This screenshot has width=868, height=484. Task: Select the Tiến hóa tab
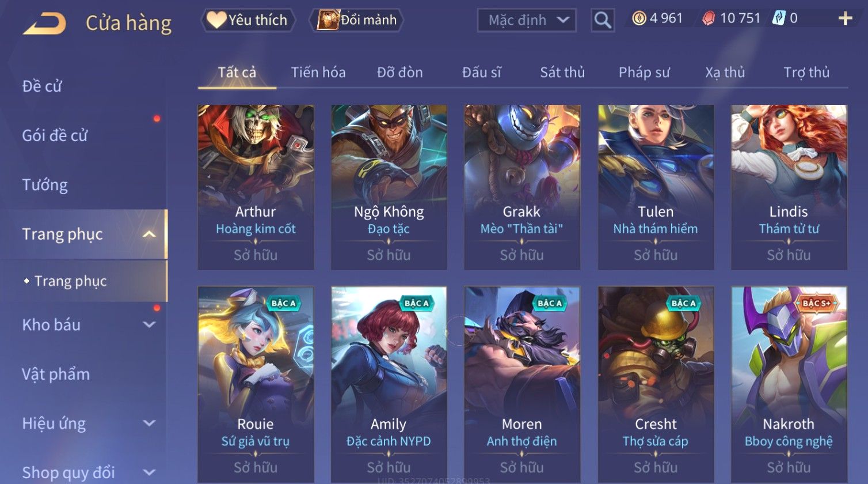[318, 72]
